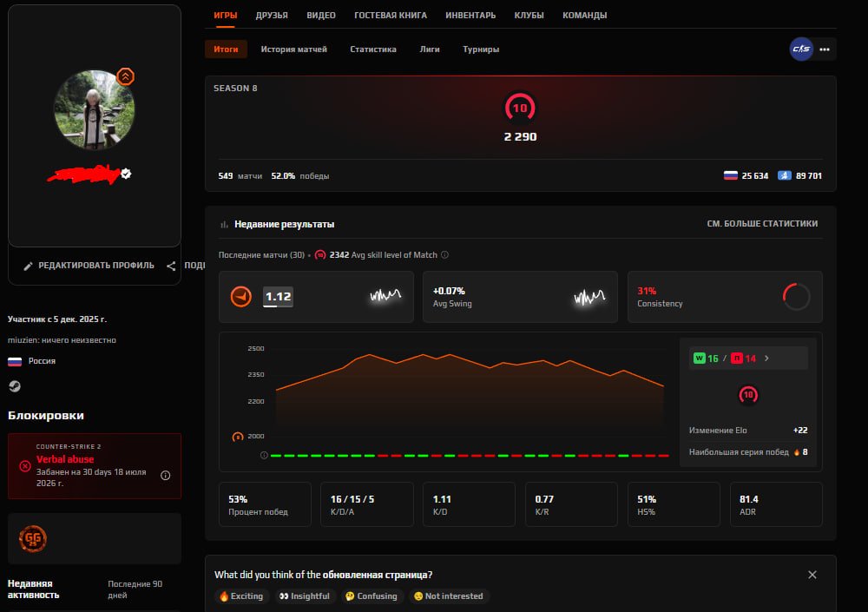Click info icon next to Avg skill level
This screenshot has width=868, height=612.
(x=444, y=254)
